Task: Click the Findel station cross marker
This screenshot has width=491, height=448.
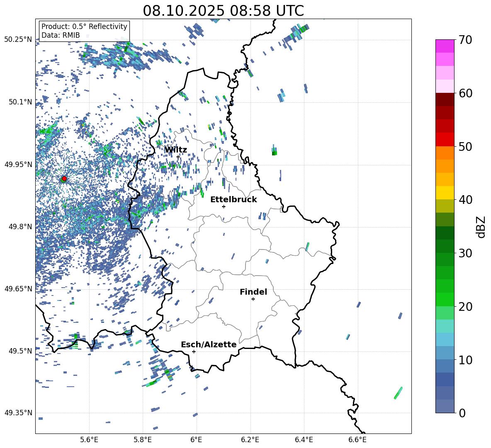Action: click(x=253, y=299)
